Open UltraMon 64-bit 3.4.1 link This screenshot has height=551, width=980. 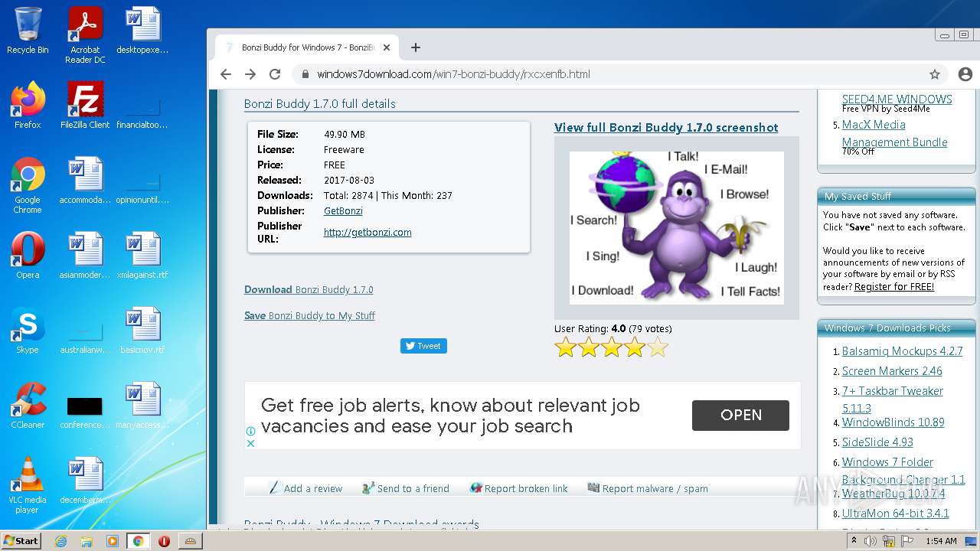point(896,514)
